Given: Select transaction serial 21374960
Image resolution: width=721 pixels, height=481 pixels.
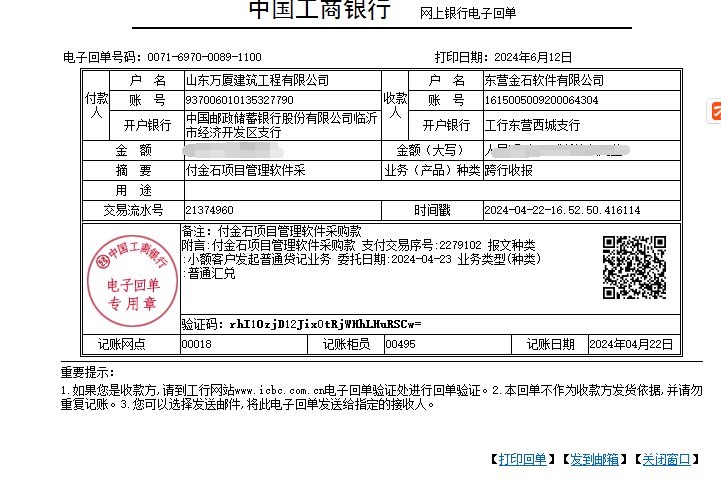Looking at the screenshot, I should [x=209, y=210].
